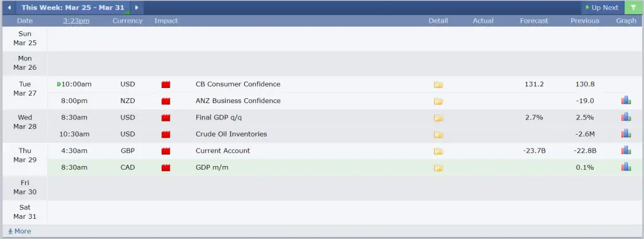This screenshot has width=644, height=239.
Task: Select the CB Consumer Confidence event name
Action: tap(238, 84)
